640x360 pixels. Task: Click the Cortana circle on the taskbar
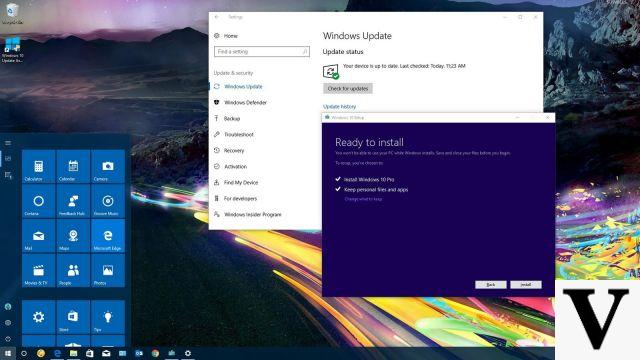[24, 353]
